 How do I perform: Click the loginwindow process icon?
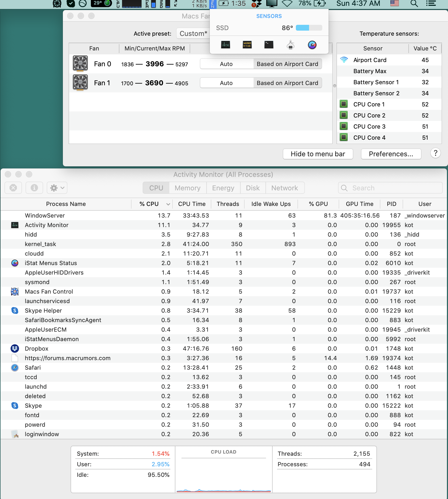pyautogui.click(x=15, y=434)
